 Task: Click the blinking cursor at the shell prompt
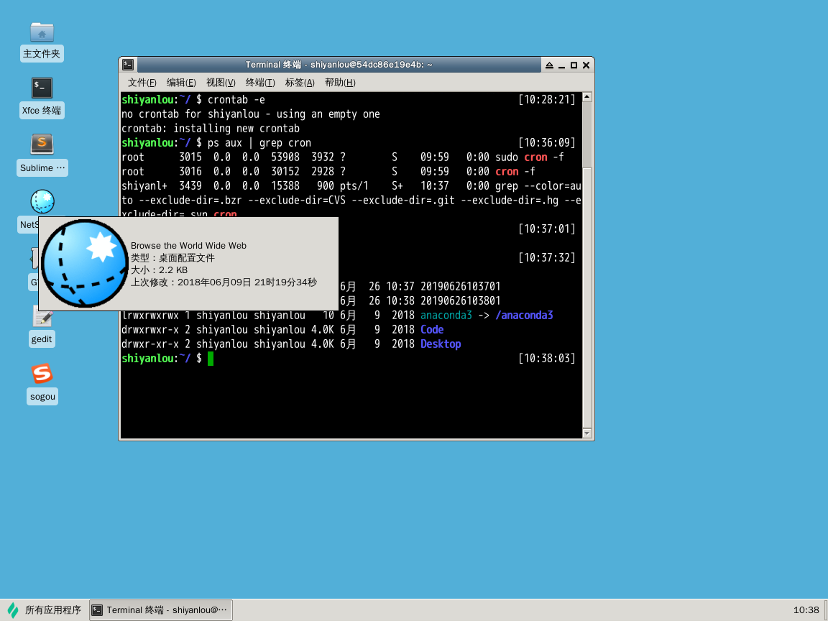pos(211,358)
